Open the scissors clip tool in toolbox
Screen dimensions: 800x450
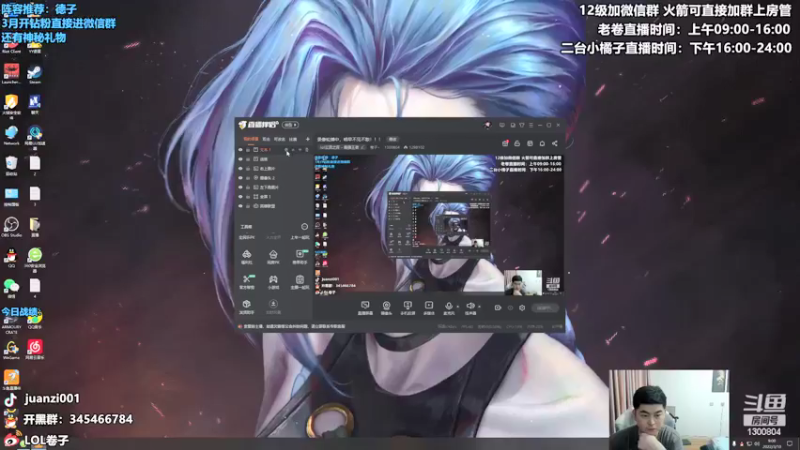pyautogui.click(x=247, y=282)
